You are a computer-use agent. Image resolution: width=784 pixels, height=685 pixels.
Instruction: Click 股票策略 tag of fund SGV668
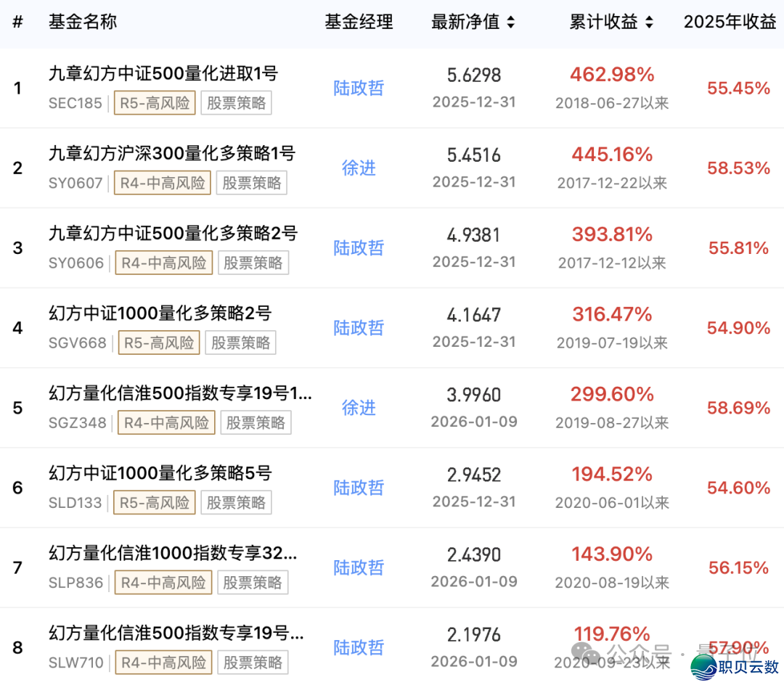click(240, 342)
